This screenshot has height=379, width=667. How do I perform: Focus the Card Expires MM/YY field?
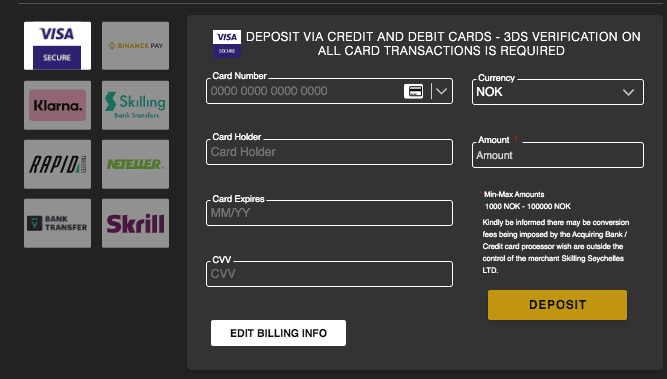[x=329, y=213]
